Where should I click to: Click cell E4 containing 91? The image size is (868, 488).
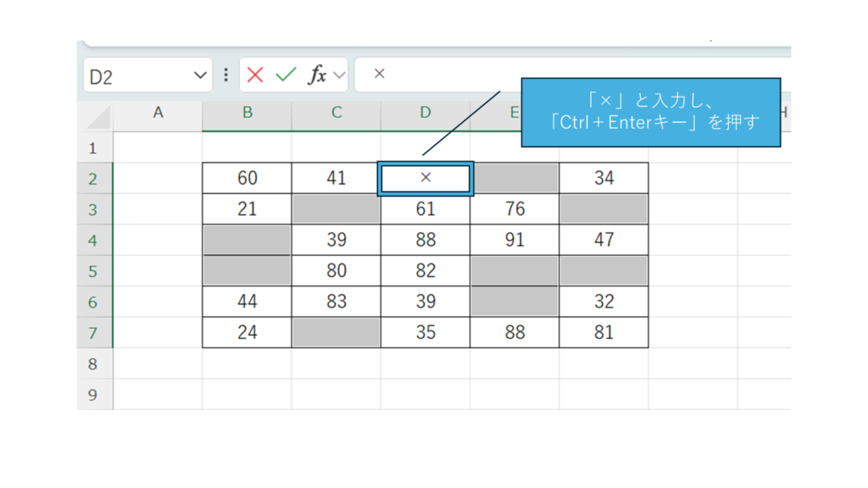(x=515, y=241)
